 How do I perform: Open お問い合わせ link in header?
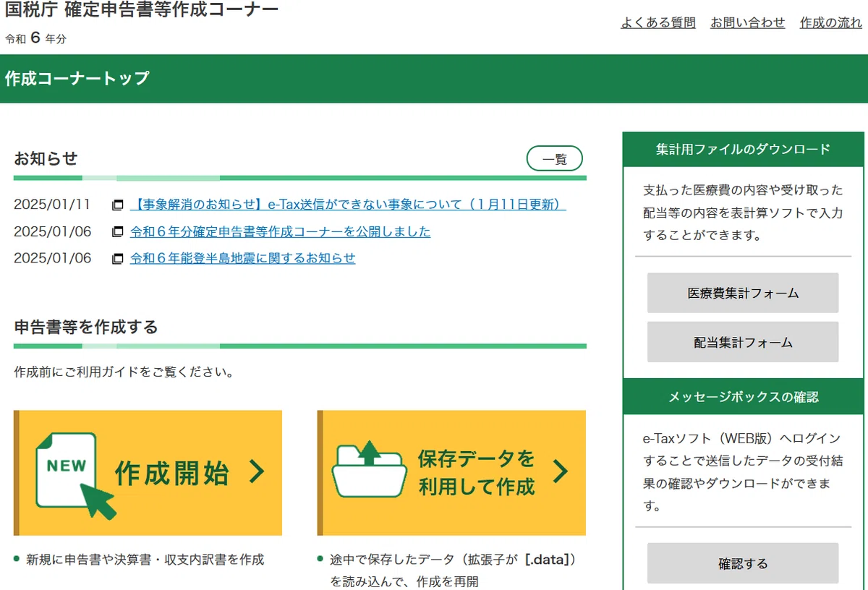tap(747, 23)
